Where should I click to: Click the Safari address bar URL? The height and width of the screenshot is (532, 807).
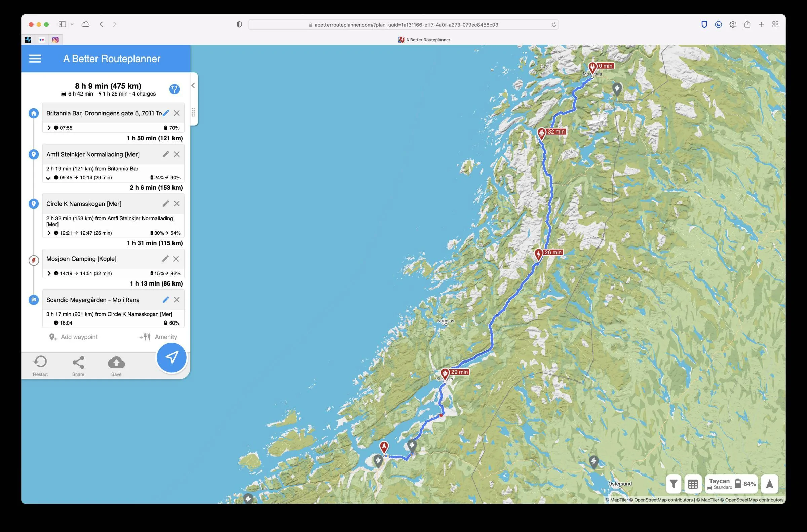pos(403,25)
